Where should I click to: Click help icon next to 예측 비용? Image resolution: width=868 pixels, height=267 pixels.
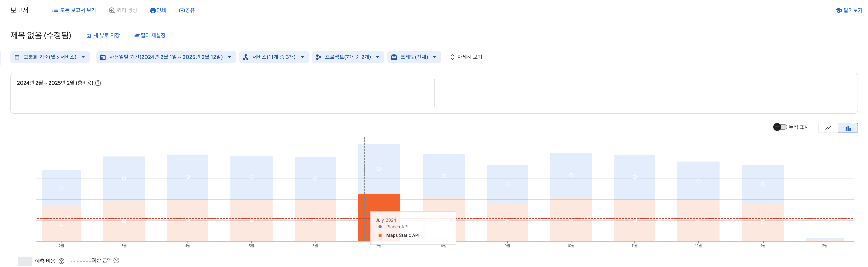pos(61,261)
